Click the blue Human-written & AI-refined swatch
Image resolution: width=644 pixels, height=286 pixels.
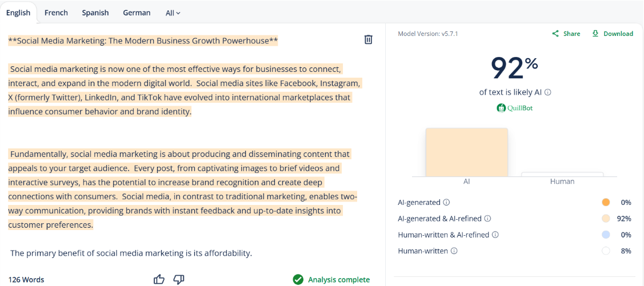point(606,235)
